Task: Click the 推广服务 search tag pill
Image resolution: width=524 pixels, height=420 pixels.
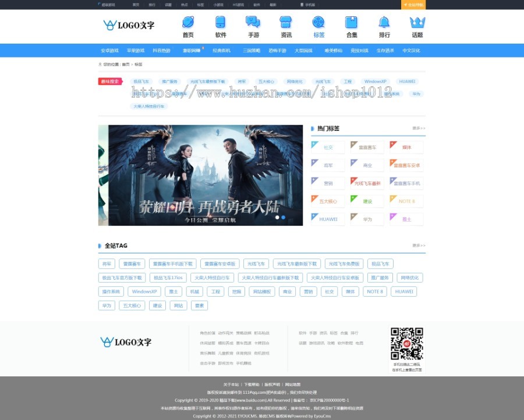Action: pos(169,81)
